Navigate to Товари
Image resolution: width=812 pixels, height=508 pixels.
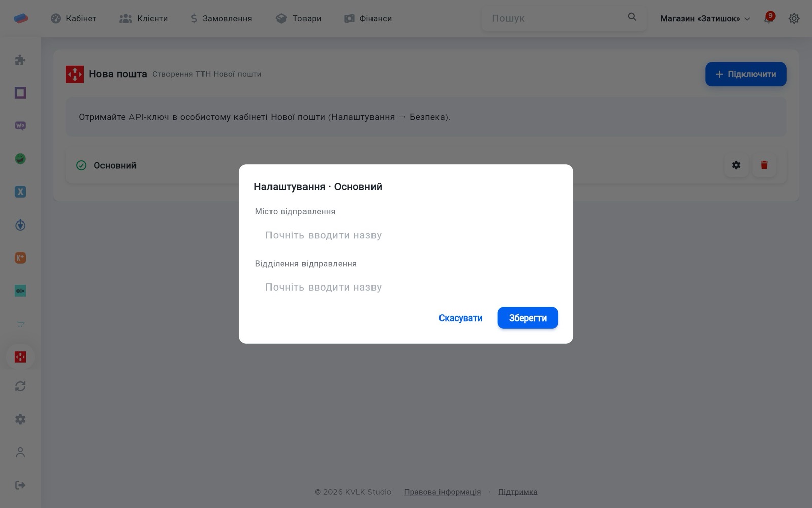coord(298,18)
